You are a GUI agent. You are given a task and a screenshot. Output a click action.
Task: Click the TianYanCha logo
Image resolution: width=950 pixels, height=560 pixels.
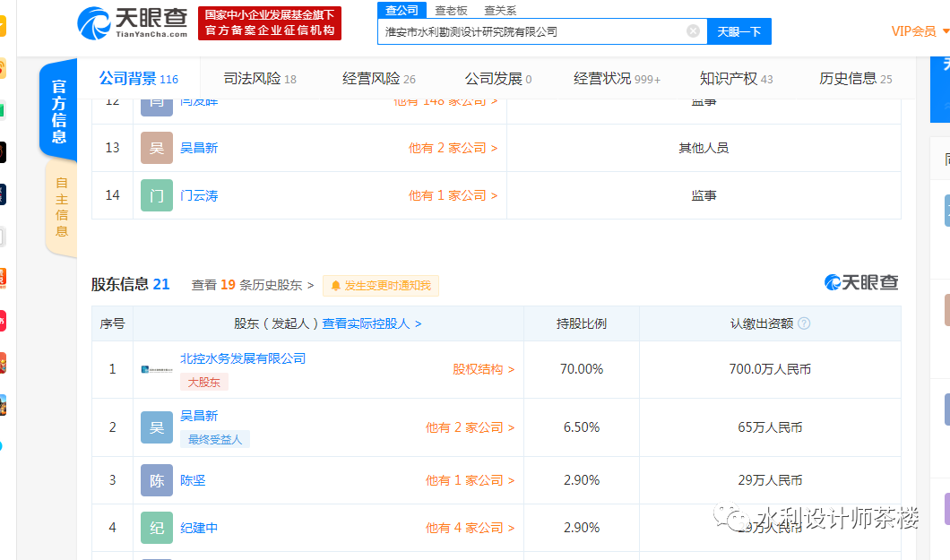[x=132, y=22]
